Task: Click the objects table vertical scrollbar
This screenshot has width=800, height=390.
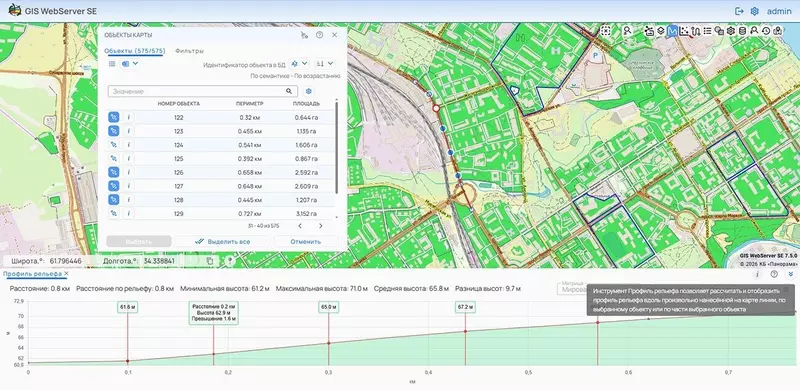Action: click(336, 148)
